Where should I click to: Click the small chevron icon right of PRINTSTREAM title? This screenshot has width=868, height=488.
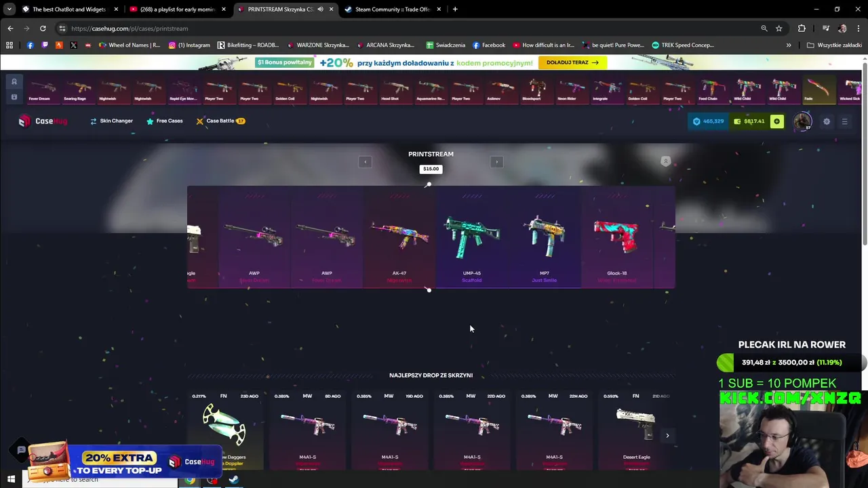[x=666, y=161]
